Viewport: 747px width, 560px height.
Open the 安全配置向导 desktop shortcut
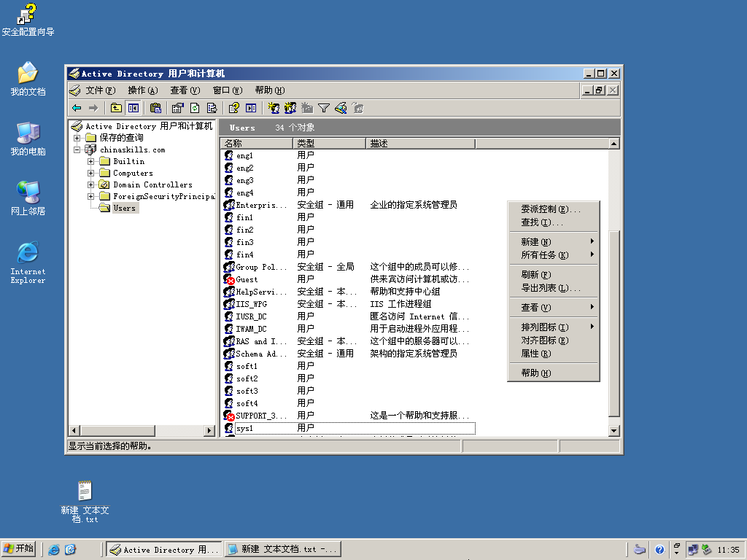(28, 20)
